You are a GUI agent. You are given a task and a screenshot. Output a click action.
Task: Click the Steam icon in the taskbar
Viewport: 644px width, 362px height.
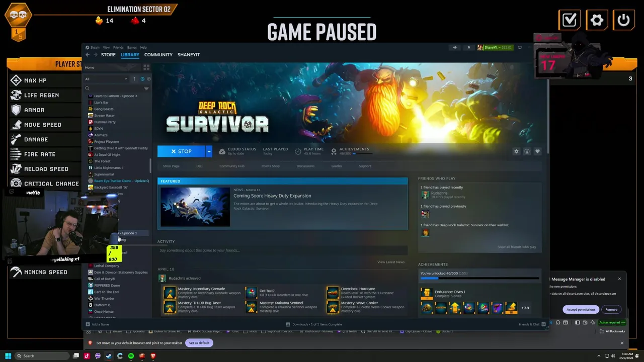tap(109, 356)
